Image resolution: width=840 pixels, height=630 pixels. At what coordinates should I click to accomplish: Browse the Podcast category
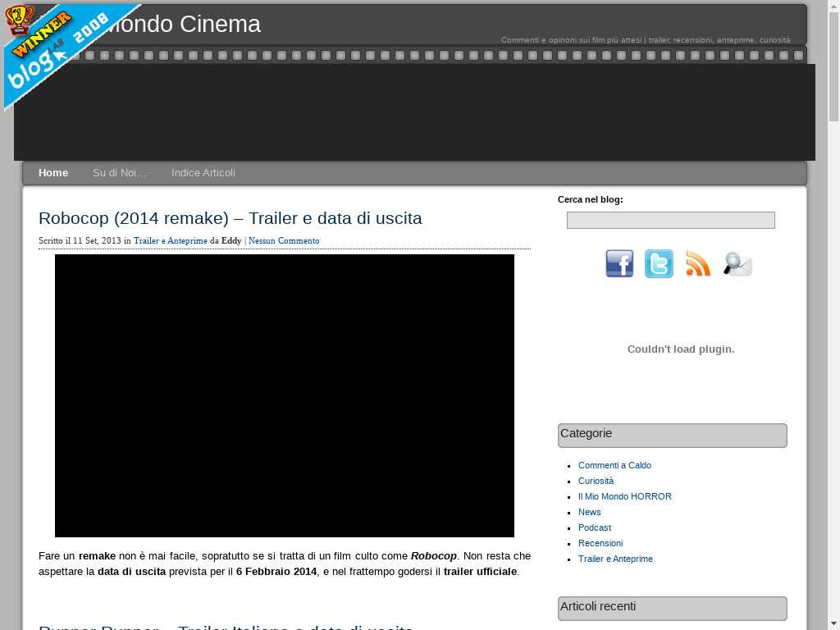(594, 527)
